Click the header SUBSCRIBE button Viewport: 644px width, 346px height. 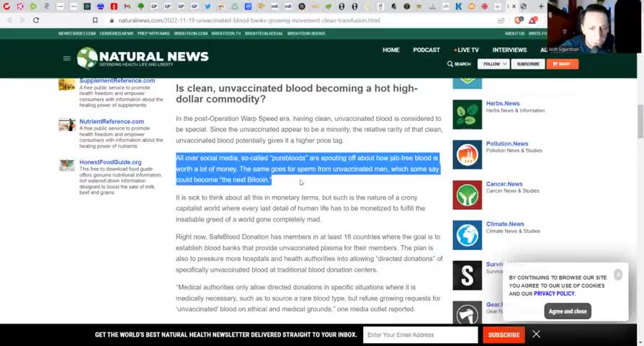tap(528, 64)
